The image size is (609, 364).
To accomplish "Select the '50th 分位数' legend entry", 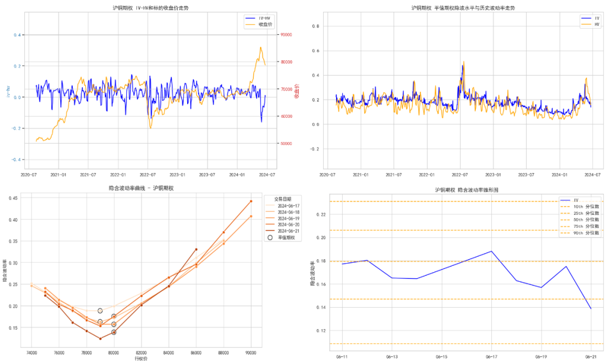I will 580,220.
